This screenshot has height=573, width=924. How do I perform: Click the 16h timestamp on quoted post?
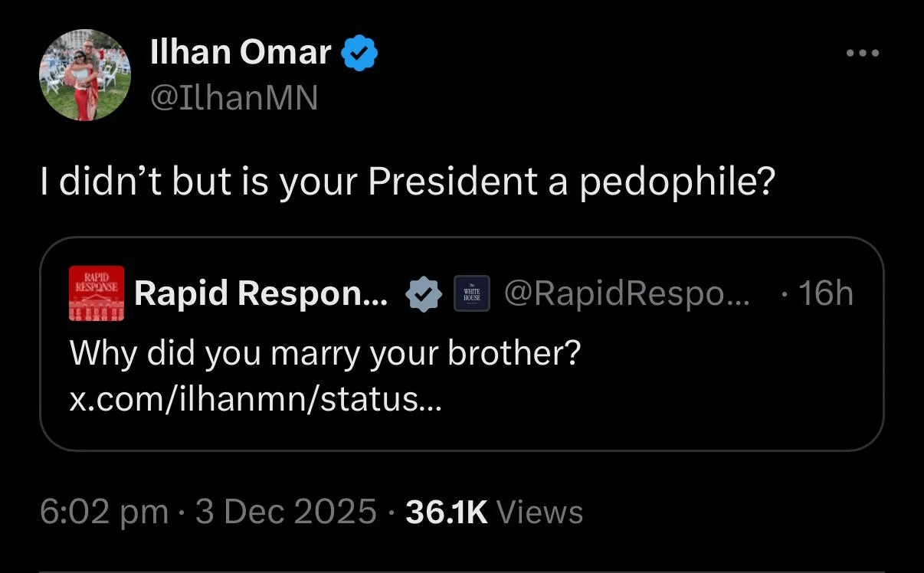tap(825, 293)
